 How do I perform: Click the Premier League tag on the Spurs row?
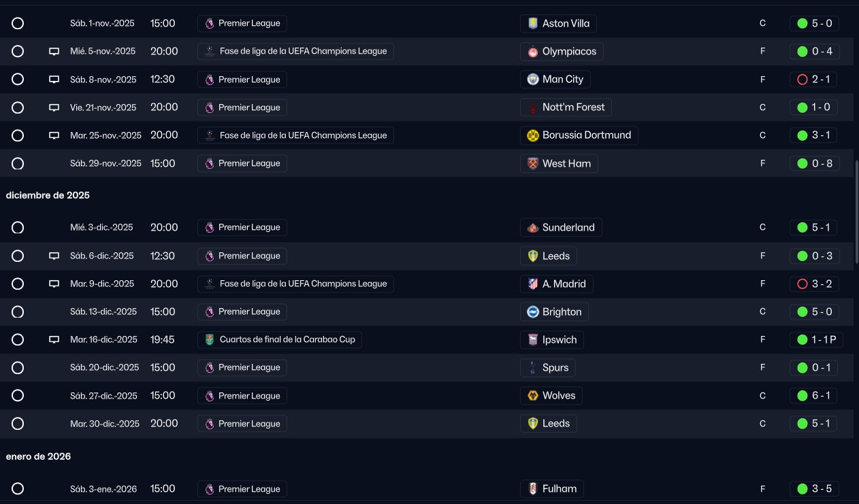pos(242,368)
